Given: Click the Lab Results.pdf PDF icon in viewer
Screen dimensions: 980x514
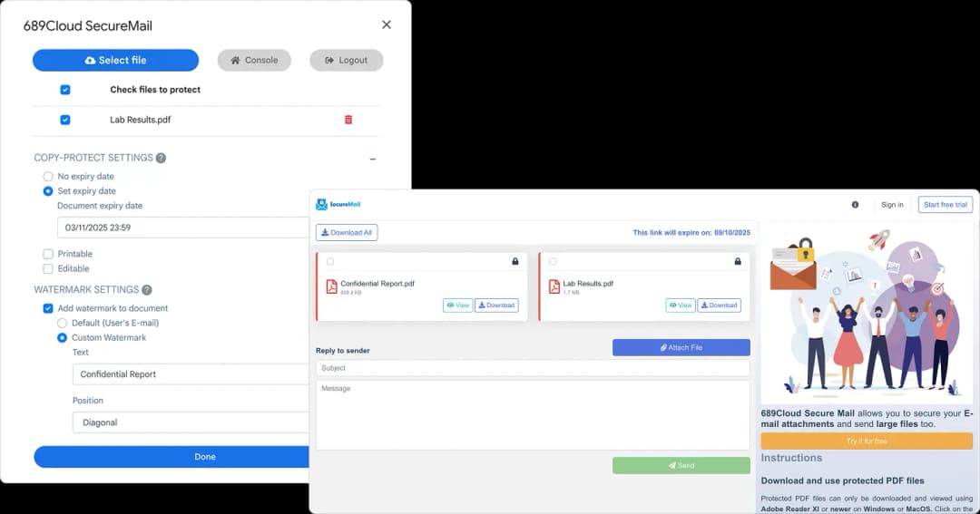Looking at the screenshot, I should point(554,286).
